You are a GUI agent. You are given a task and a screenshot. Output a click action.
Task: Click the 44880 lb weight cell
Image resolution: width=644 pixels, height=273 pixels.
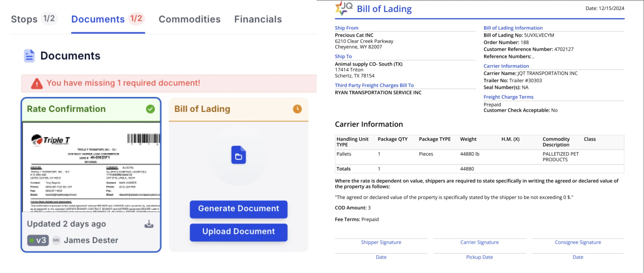click(x=470, y=154)
